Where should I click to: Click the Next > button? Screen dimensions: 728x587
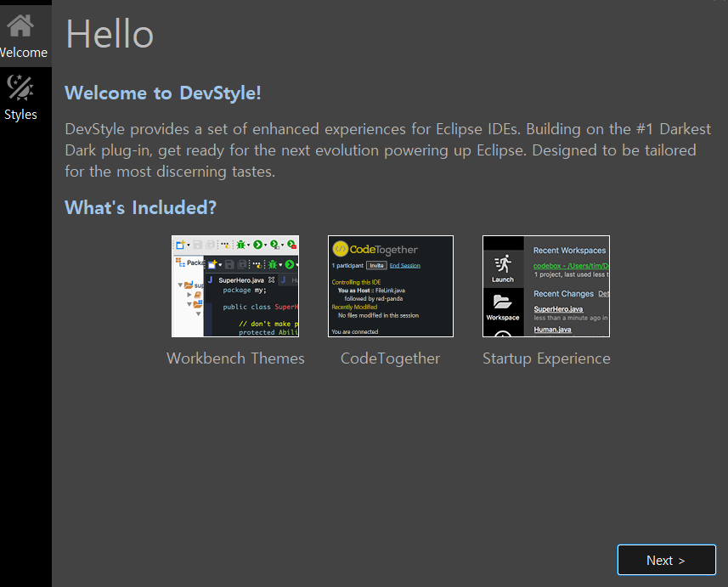point(666,560)
